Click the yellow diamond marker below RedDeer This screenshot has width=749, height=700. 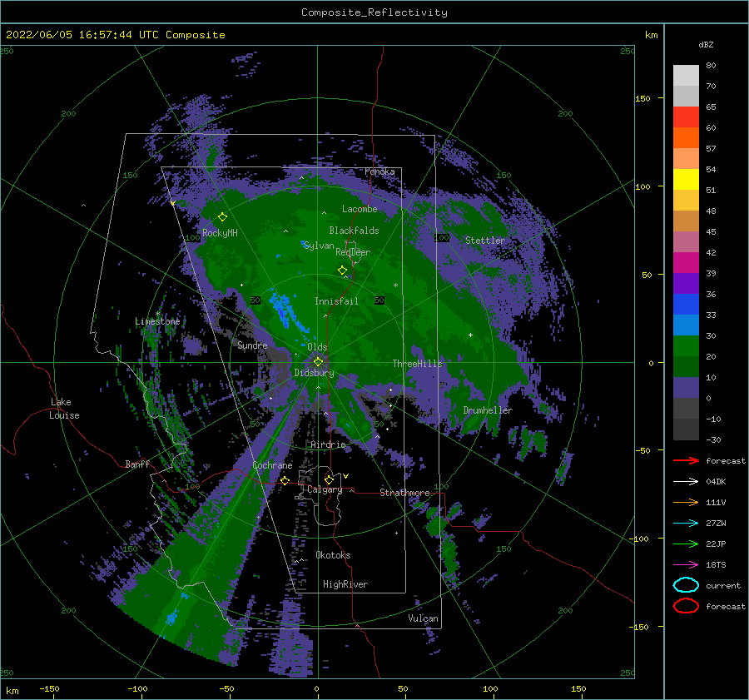click(x=342, y=271)
